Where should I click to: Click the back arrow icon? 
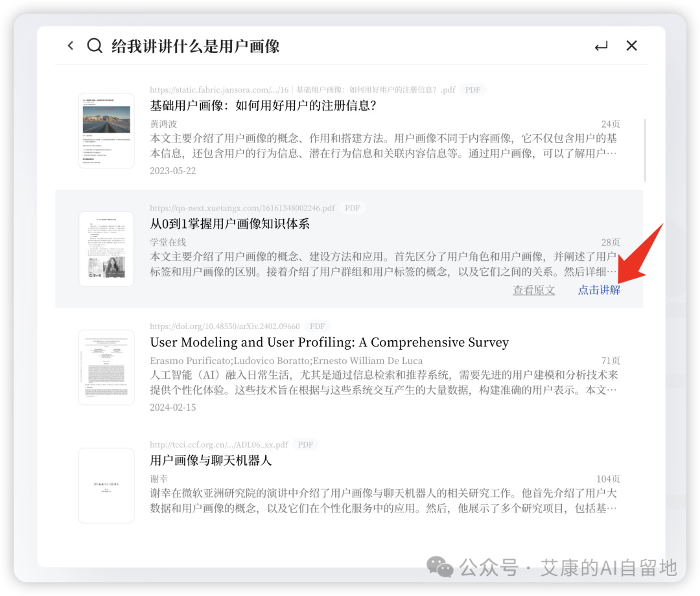pyautogui.click(x=71, y=45)
